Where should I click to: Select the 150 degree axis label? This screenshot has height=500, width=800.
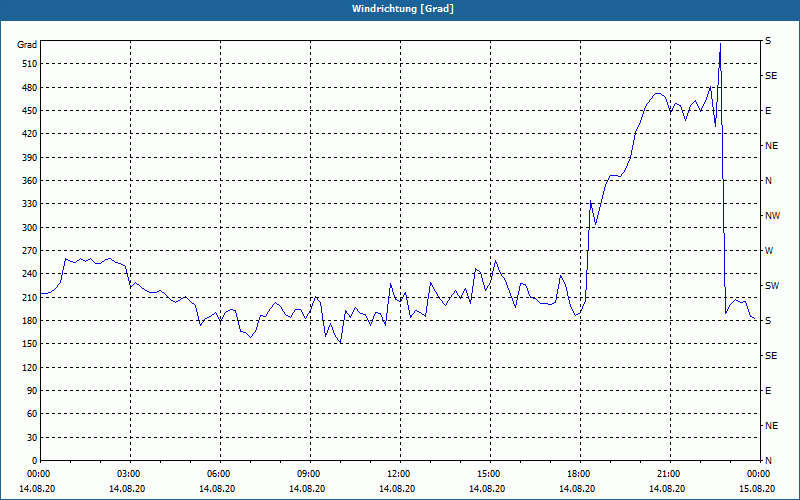click(x=29, y=344)
